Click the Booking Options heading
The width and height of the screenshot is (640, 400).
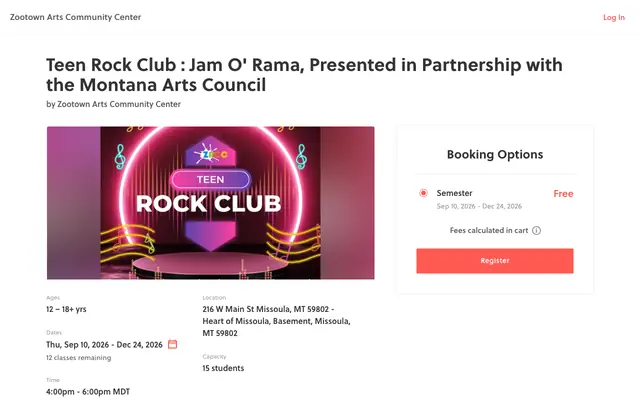[x=495, y=154]
